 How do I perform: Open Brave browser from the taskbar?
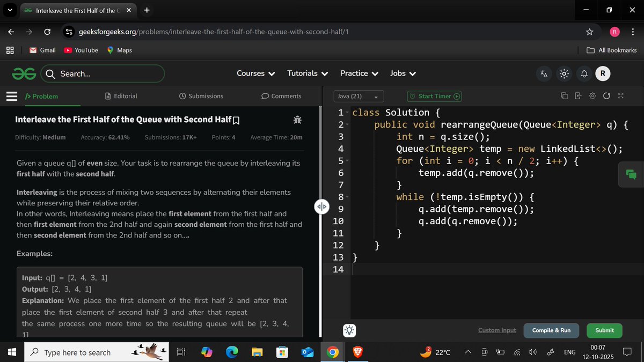(x=357, y=352)
